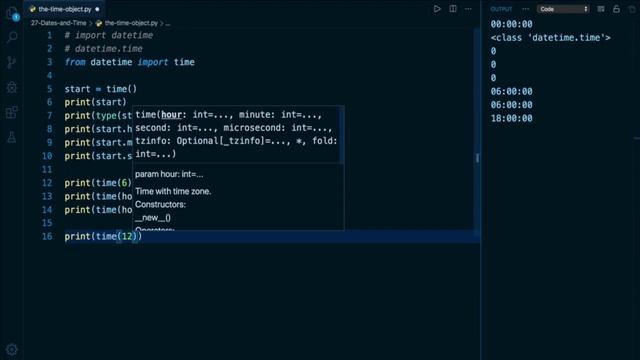This screenshot has height=360, width=640.
Task: Click 'start = time()' code line
Action: 100,89
